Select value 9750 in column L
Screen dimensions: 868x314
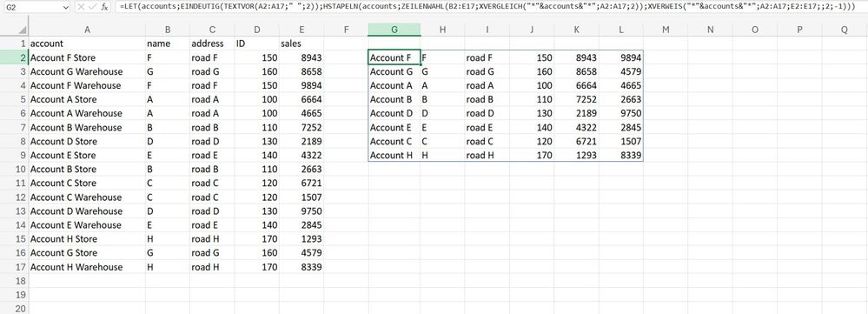coord(621,113)
